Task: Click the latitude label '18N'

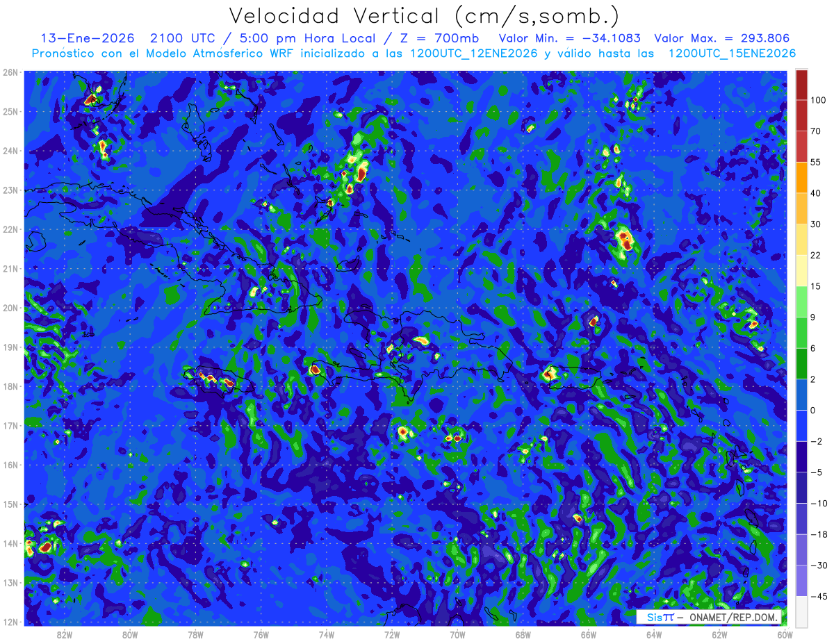Action: (10, 386)
